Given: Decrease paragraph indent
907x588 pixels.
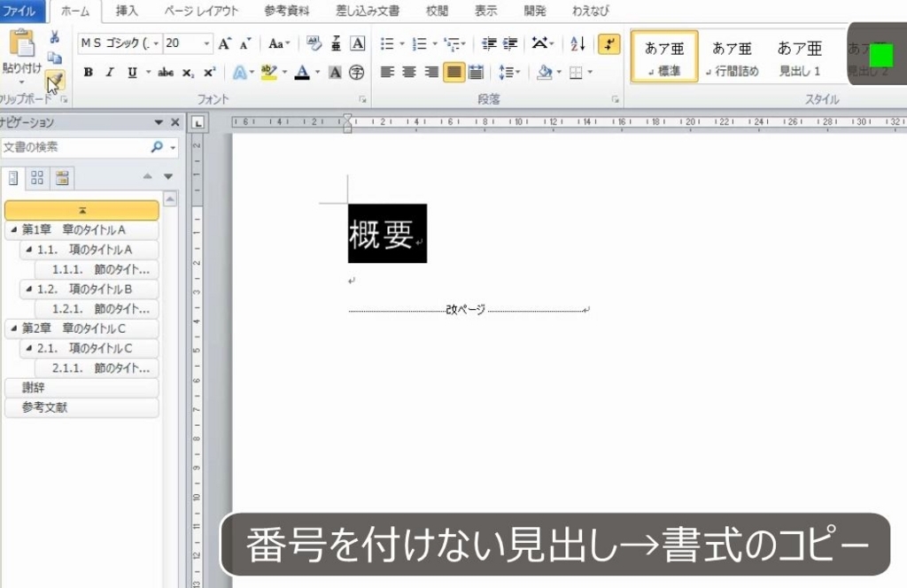Looking at the screenshot, I should coord(489,43).
